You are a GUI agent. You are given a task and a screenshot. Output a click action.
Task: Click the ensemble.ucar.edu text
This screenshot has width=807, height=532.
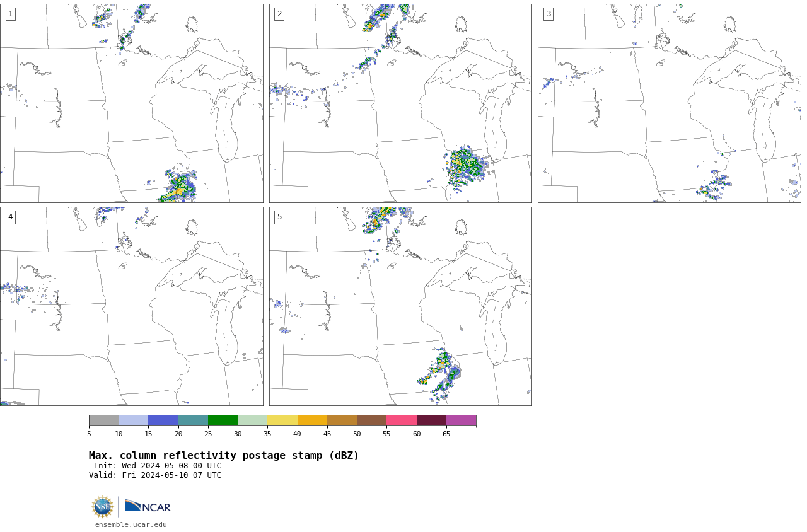pyautogui.click(x=131, y=524)
